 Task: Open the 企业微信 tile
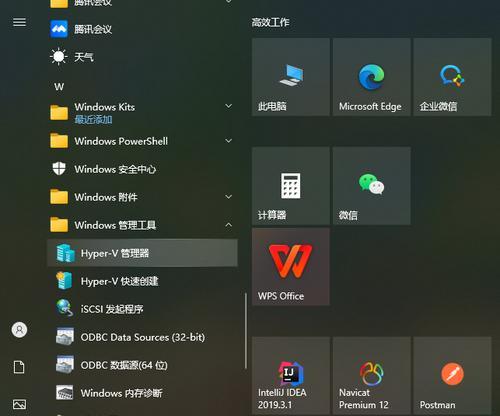pos(452,77)
